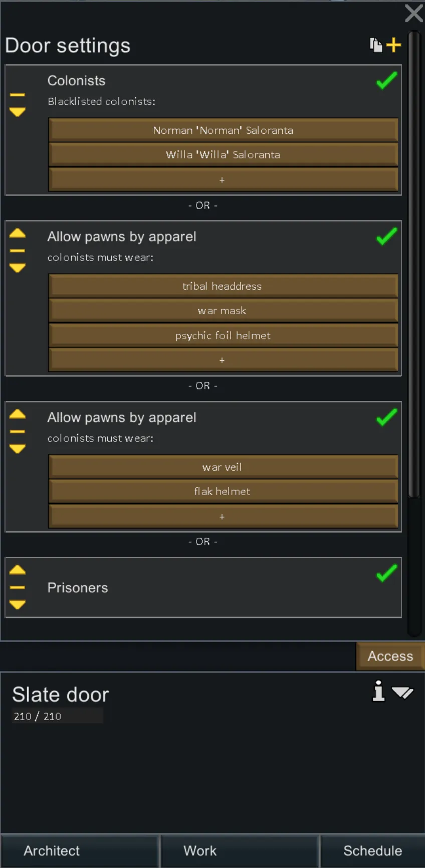Move the tribal headdress apparel rule up
The image size is (425, 868).
(18, 234)
